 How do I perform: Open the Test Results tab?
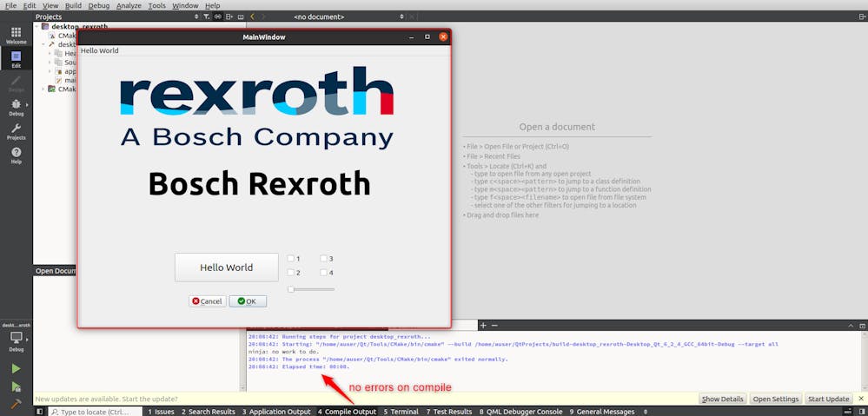point(449,412)
